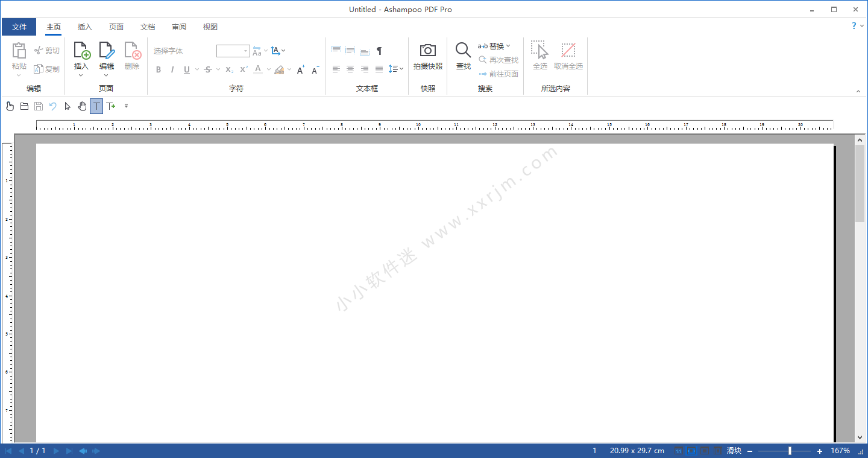Screen dimensions: 868x458
Task: Toggle Subscript formatting
Action: [x=230, y=70]
